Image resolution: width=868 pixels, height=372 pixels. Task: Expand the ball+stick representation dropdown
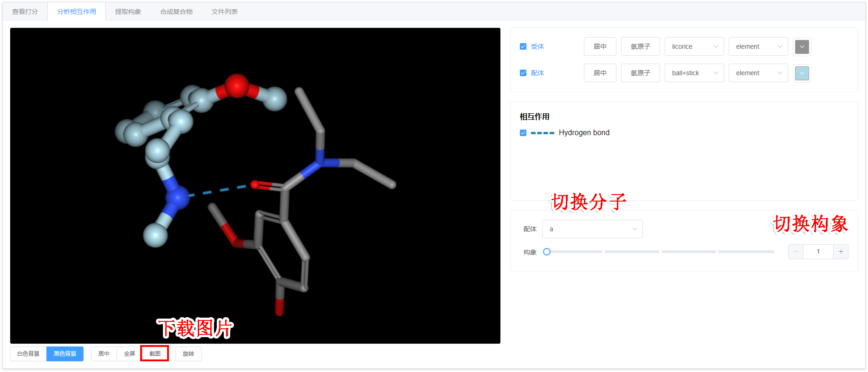tap(694, 73)
